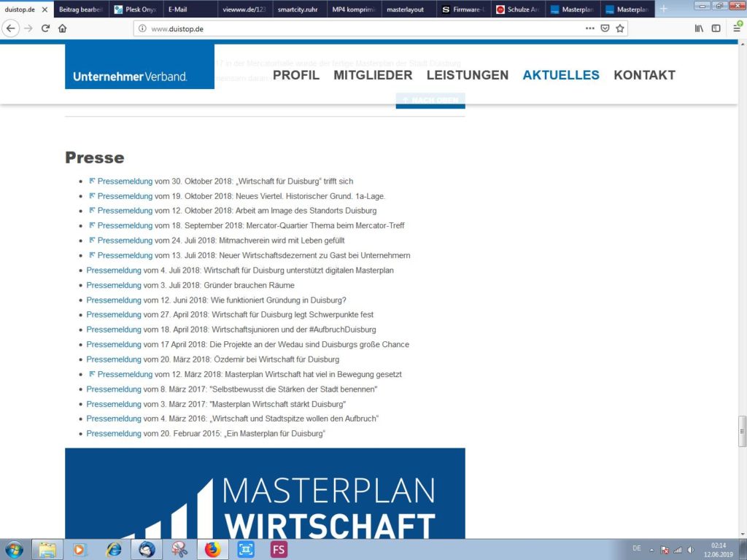
Task: Switch to the viewww.de tab
Action: click(245, 9)
